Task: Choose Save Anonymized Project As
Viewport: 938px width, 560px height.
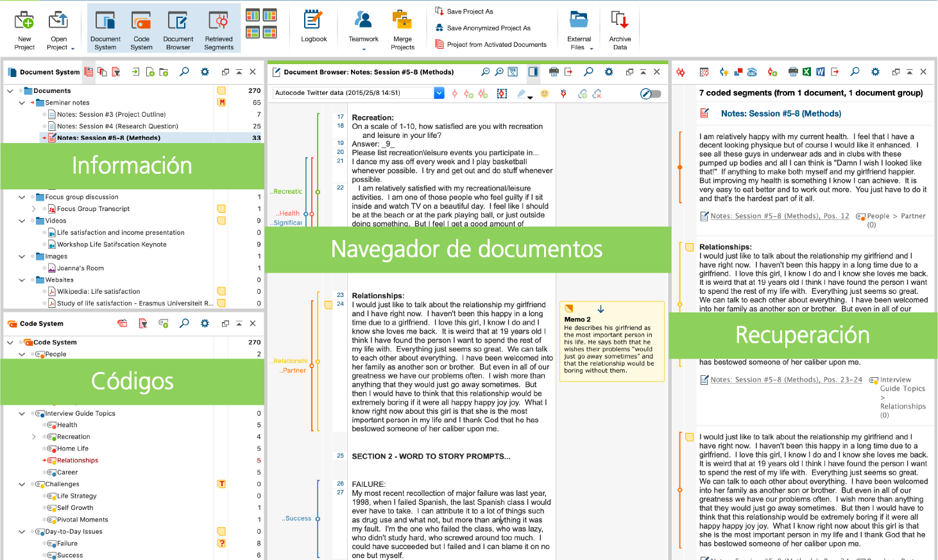Action: tap(483, 28)
